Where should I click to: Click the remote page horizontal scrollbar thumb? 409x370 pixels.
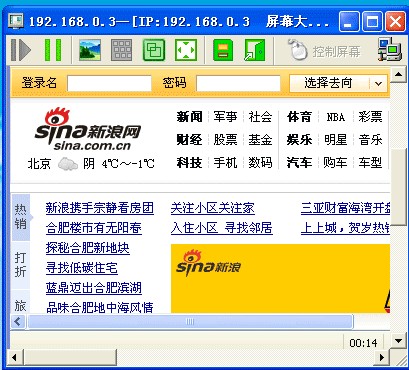point(190,322)
